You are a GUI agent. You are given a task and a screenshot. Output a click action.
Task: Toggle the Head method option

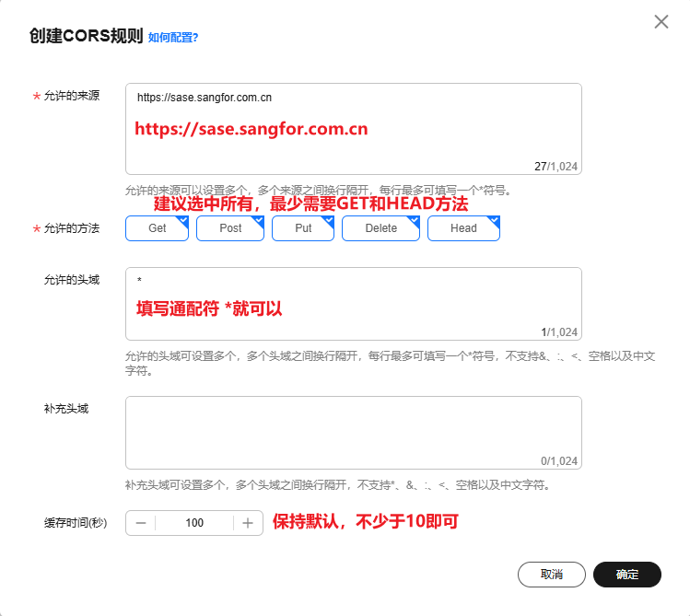463,228
